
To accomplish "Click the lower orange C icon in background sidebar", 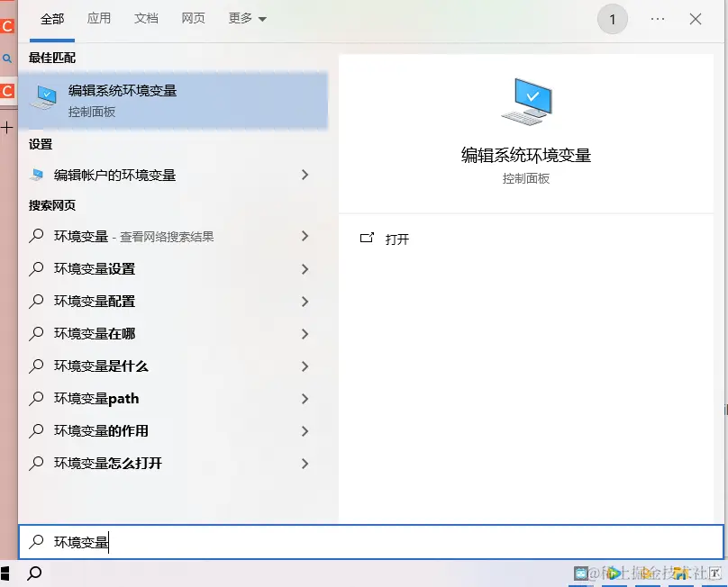I will tap(7, 91).
